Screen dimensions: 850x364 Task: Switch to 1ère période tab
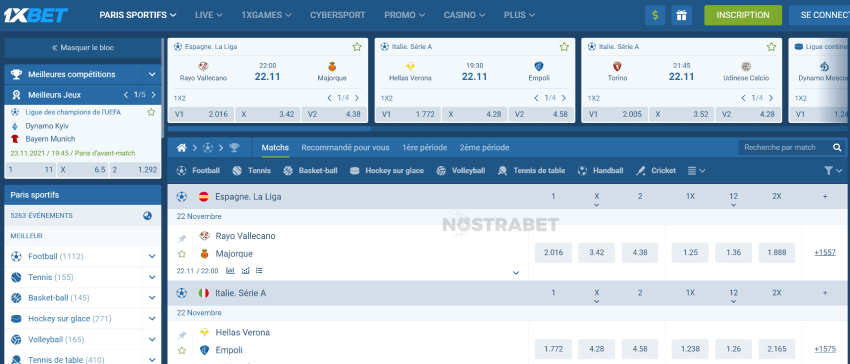click(424, 148)
